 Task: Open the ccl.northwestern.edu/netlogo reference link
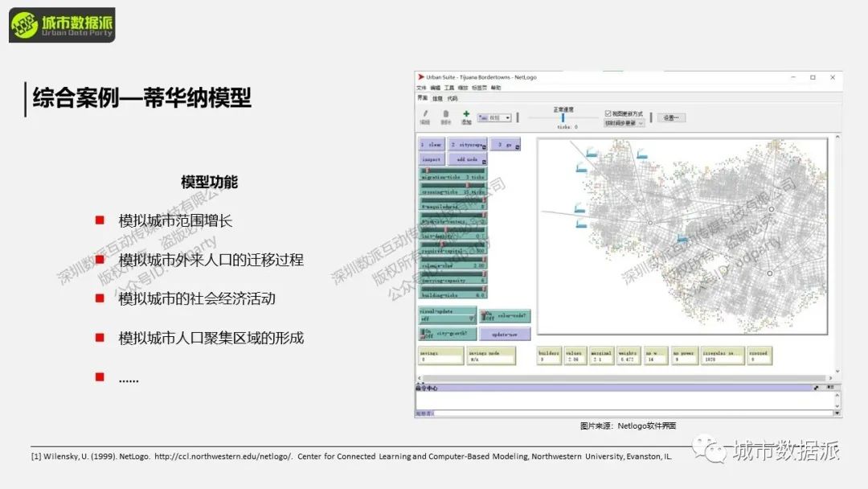(223, 456)
